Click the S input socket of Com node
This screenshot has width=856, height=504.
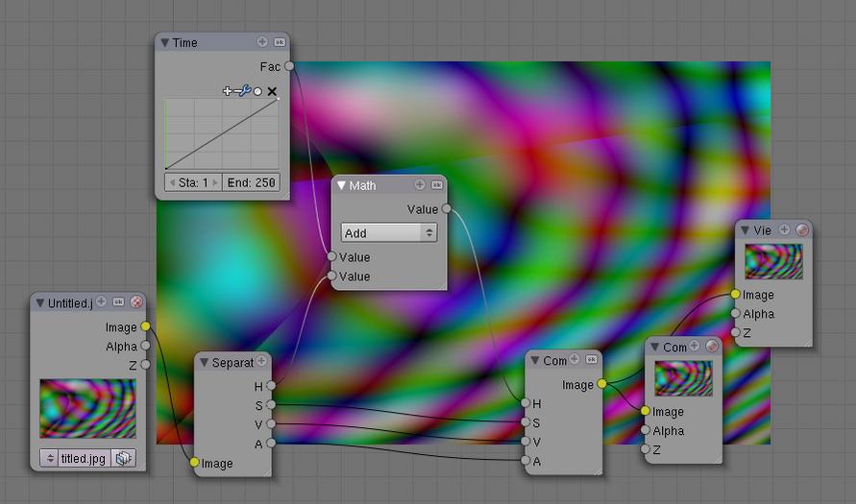526,422
